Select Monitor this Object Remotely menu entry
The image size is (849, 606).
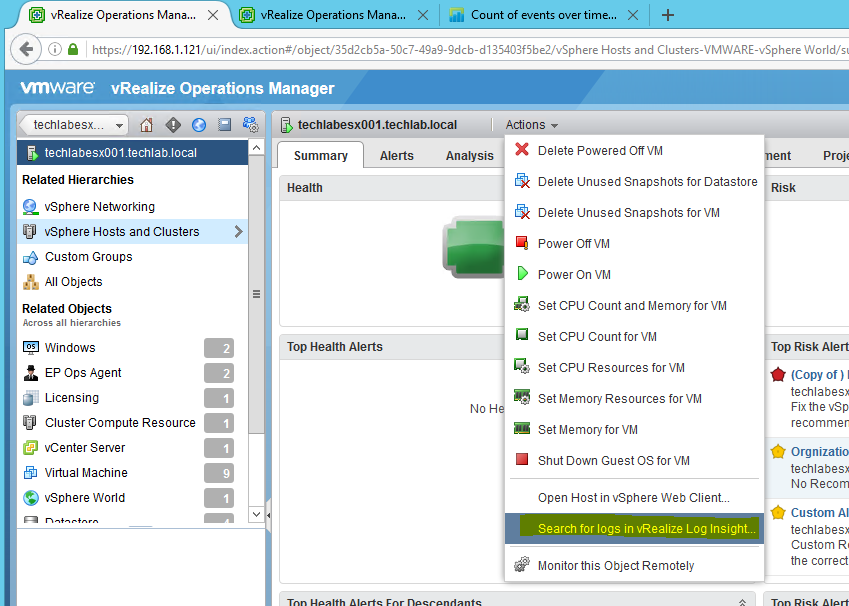[x=634, y=565]
